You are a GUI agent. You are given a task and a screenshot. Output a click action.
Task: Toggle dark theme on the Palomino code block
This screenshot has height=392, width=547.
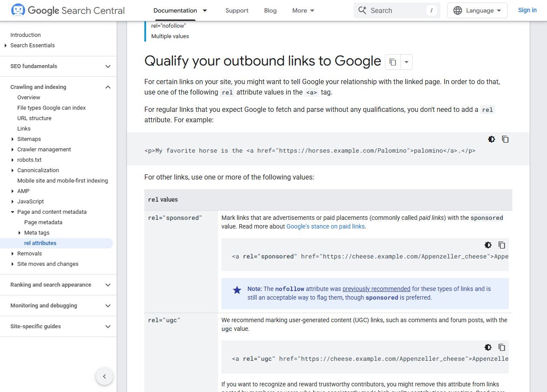(x=492, y=139)
